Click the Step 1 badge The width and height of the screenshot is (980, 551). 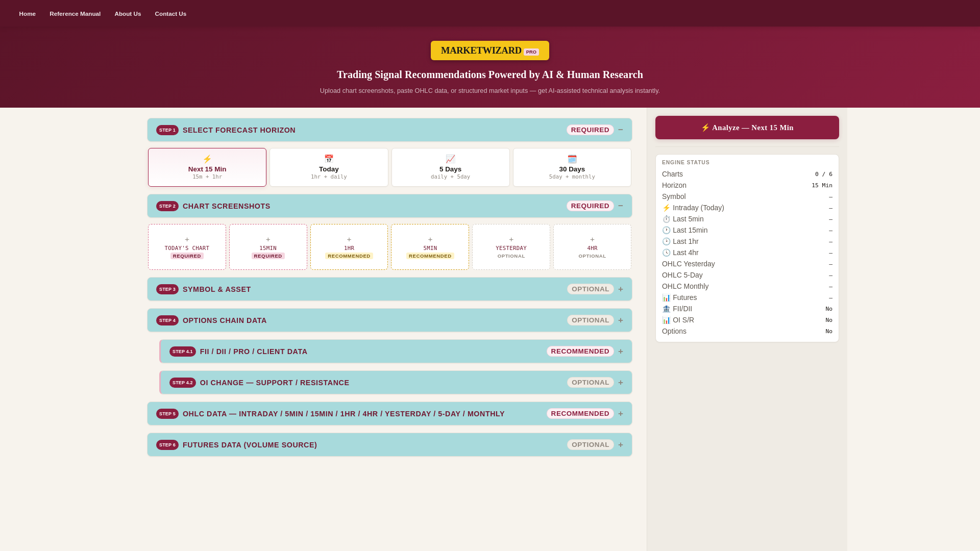pos(167,130)
